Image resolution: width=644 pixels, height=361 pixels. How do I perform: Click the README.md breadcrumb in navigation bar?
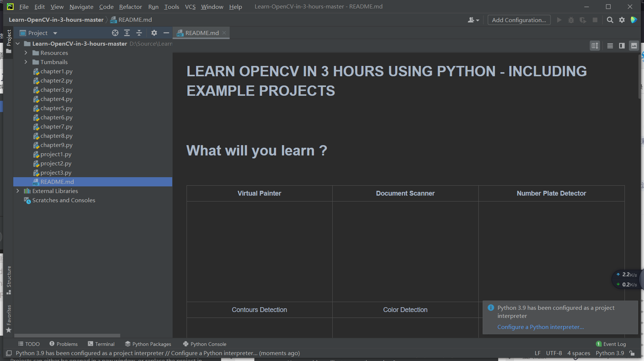[x=131, y=20]
